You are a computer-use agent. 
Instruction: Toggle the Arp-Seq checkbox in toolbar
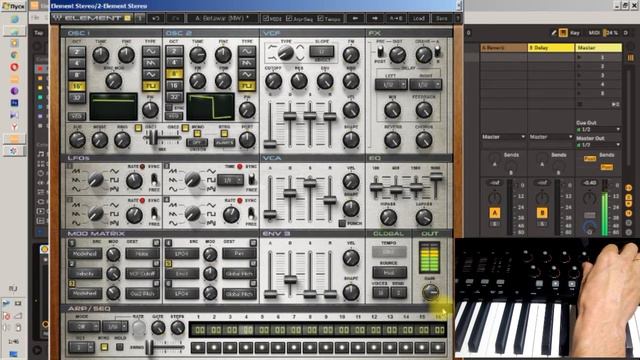[x=289, y=18]
